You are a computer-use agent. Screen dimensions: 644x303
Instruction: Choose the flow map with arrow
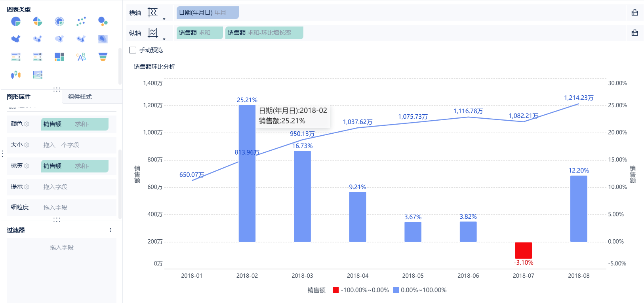click(59, 39)
